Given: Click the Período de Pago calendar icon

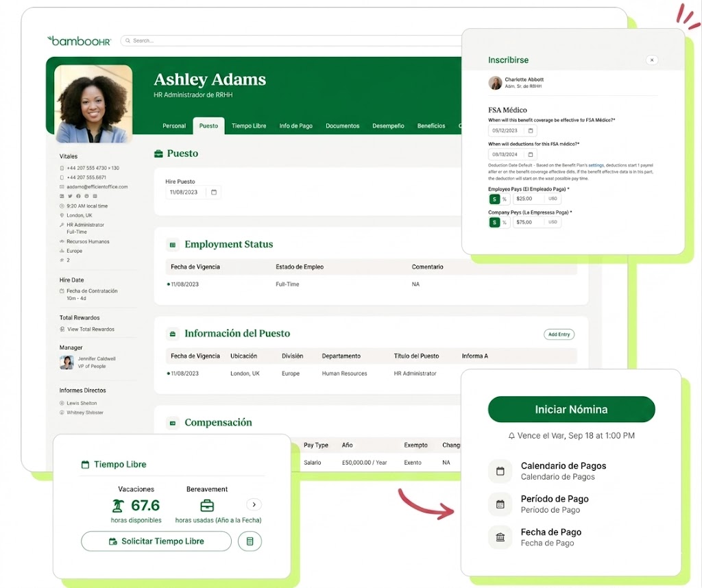Looking at the screenshot, I should (x=500, y=504).
